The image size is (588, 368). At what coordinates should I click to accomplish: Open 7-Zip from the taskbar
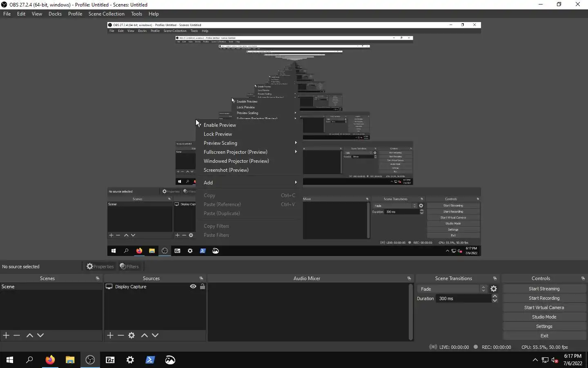(x=110, y=360)
